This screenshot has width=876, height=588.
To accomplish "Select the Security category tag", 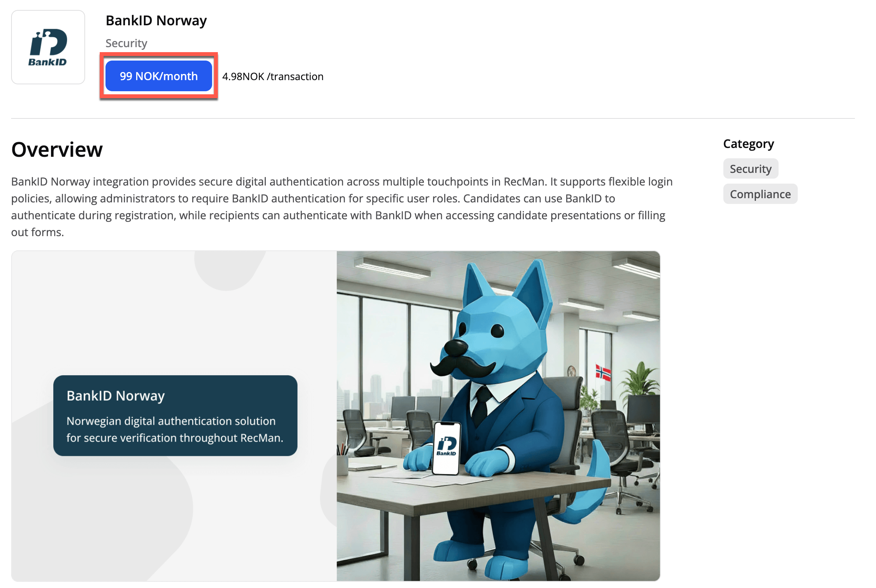I will (x=751, y=169).
